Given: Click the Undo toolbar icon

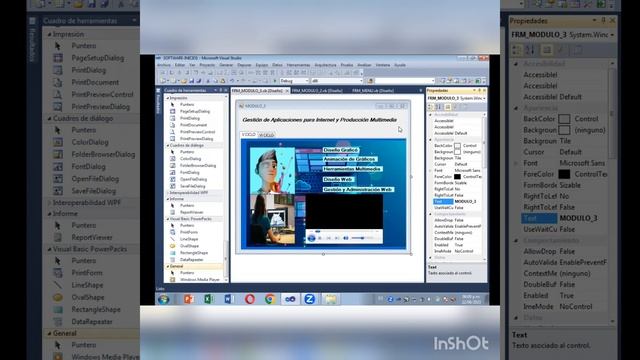Looking at the screenshot, I should tap(232, 81).
